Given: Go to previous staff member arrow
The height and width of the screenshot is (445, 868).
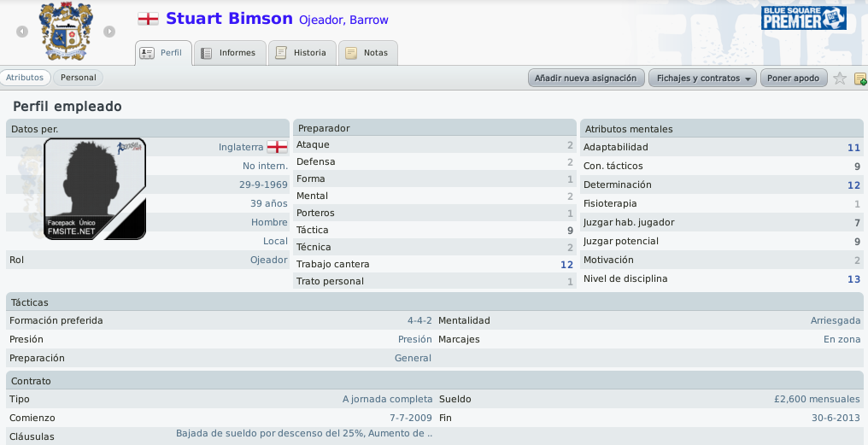Looking at the screenshot, I should click(22, 32).
